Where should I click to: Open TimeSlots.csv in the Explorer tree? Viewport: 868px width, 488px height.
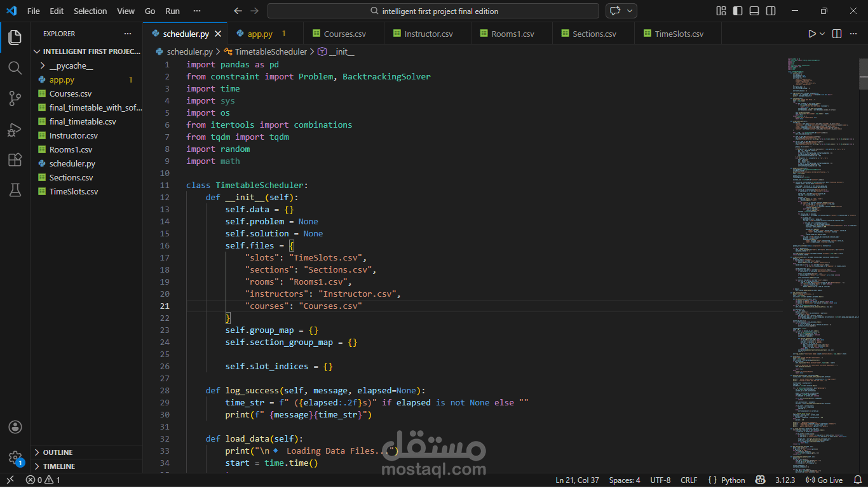[x=86, y=191]
